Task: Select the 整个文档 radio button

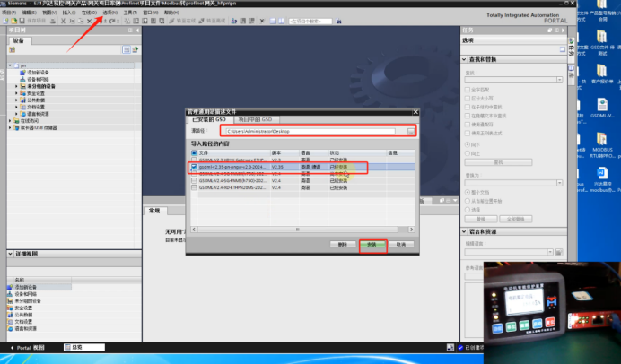Action: click(468, 192)
